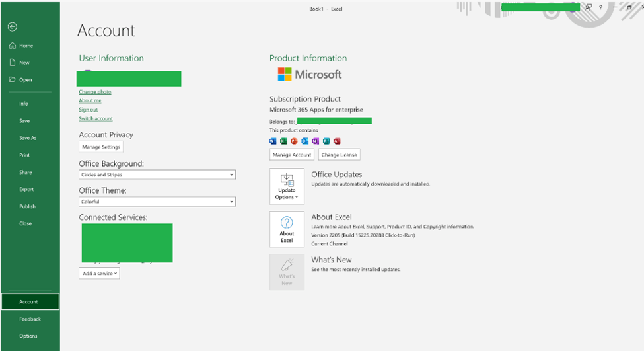Open Excel Options from sidebar

click(30, 336)
